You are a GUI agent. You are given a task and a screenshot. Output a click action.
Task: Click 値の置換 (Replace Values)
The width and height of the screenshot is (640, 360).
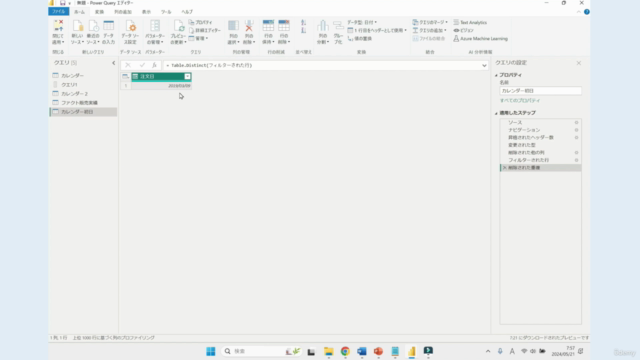360,38
